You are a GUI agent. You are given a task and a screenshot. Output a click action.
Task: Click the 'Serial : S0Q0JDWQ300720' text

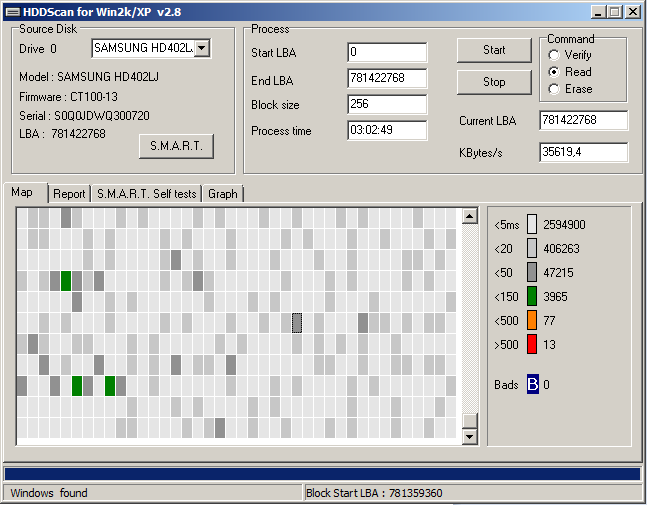pyautogui.click(x=84, y=116)
